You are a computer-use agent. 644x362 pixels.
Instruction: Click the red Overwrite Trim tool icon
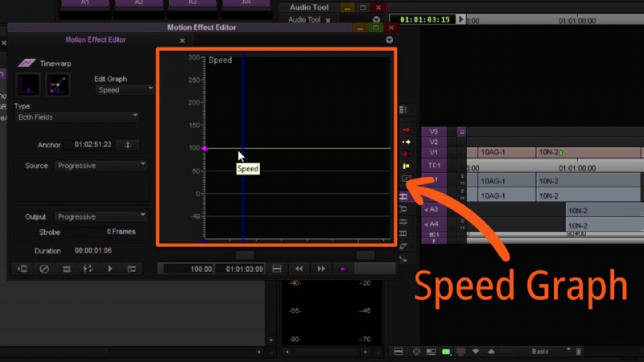(x=406, y=154)
